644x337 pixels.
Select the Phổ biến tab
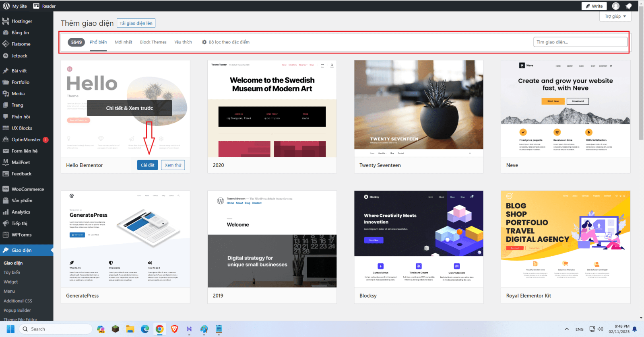click(x=98, y=42)
